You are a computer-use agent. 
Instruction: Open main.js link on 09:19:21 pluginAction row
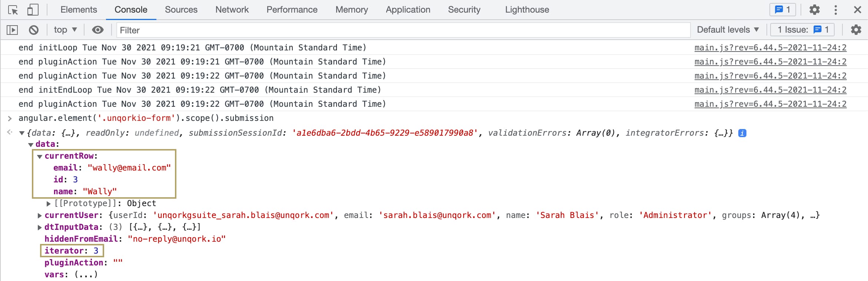tap(771, 62)
